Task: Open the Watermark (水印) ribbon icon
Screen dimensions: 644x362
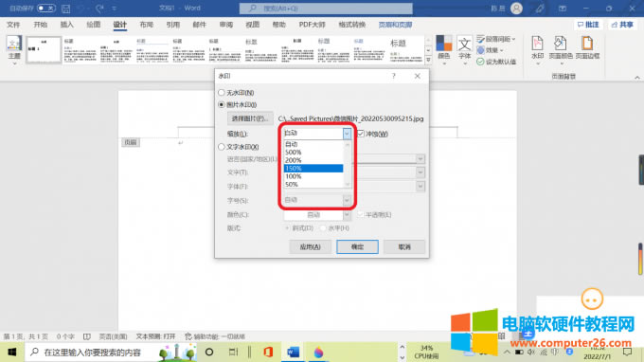Action: pos(537,48)
